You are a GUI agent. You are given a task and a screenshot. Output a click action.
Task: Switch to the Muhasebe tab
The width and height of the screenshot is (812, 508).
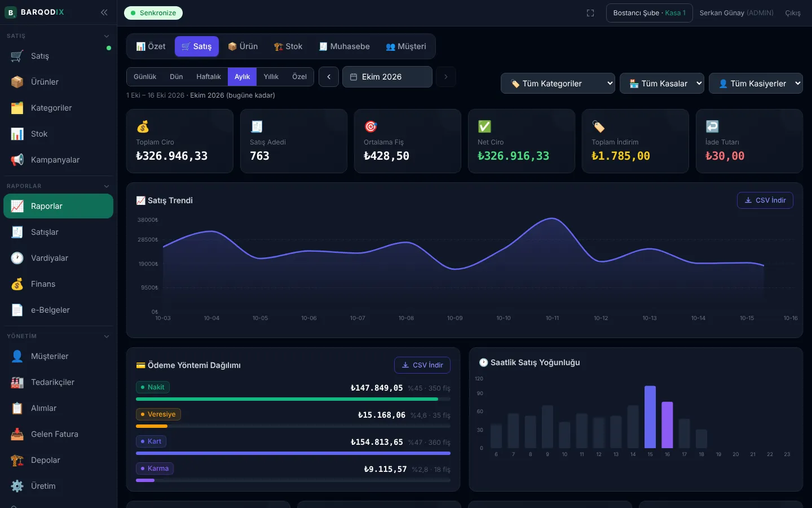pyautogui.click(x=345, y=46)
